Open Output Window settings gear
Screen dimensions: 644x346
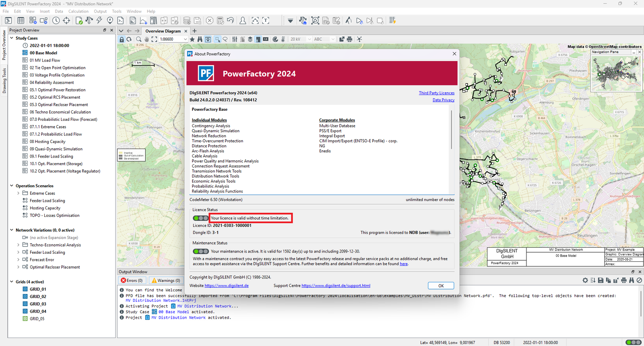585,280
